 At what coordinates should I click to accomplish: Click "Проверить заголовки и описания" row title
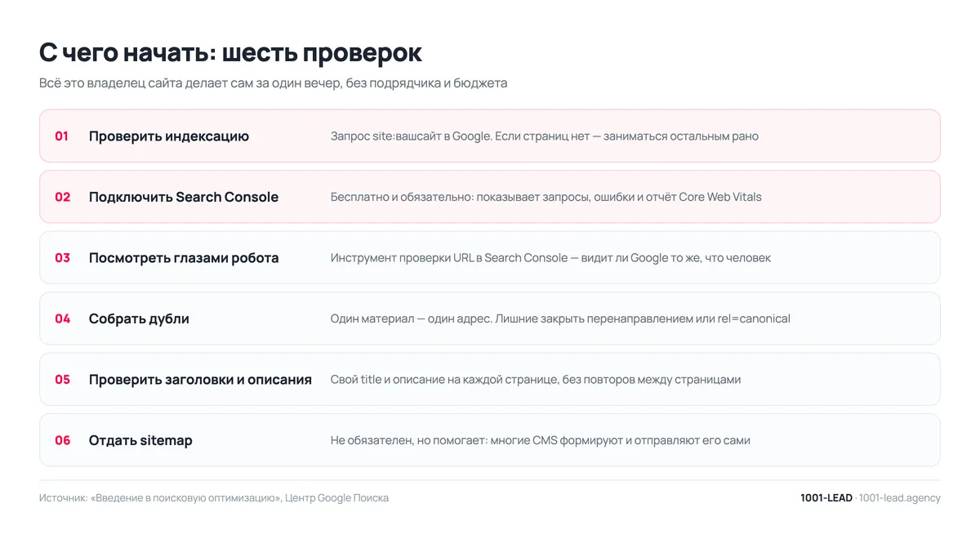pyautogui.click(x=200, y=380)
